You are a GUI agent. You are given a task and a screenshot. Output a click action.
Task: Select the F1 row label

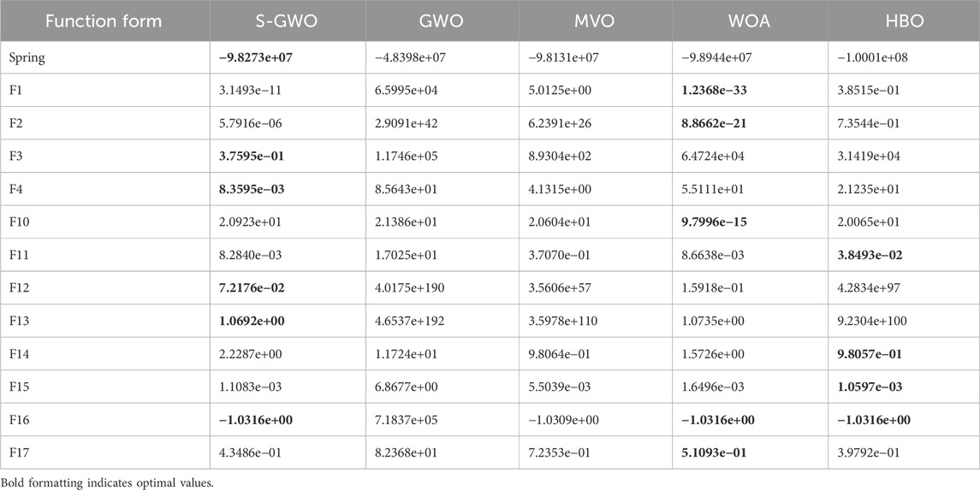(x=17, y=91)
